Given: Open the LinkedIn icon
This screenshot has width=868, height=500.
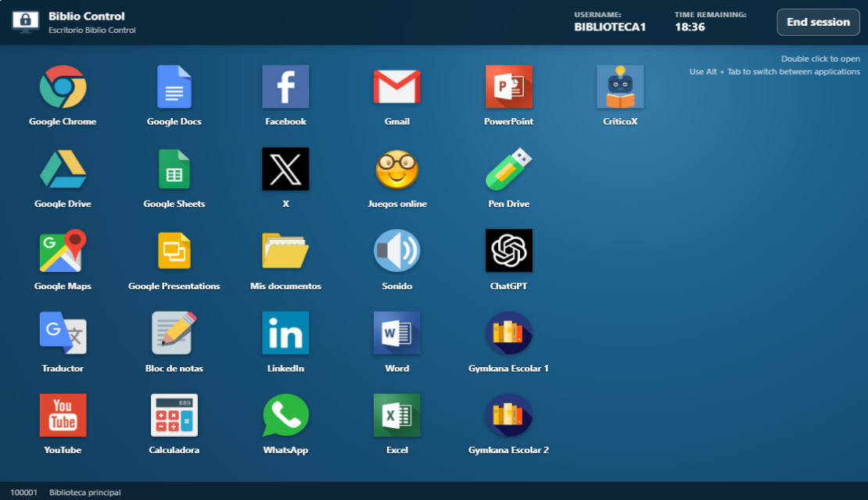Looking at the screenshot, I should tap(285, 333).
